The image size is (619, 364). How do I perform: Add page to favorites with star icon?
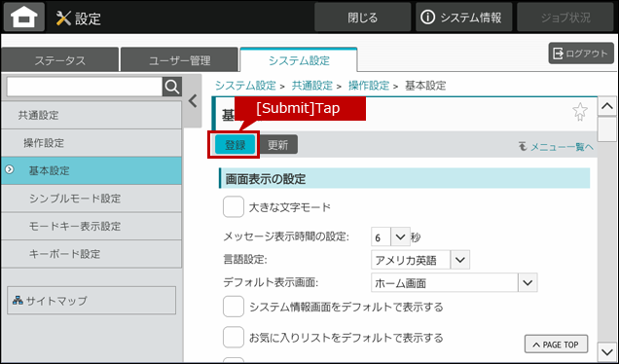[x=579, y=112]
